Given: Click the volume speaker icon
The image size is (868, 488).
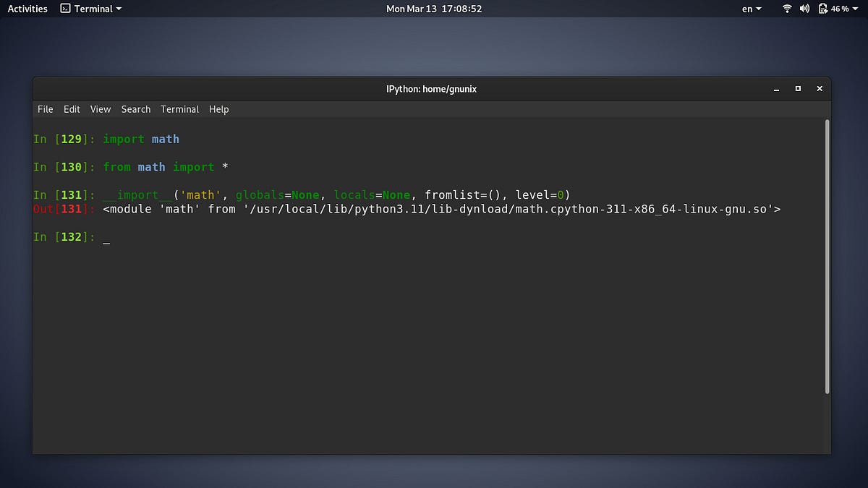Looking at the screenshot, I should (x=804, y=9).
